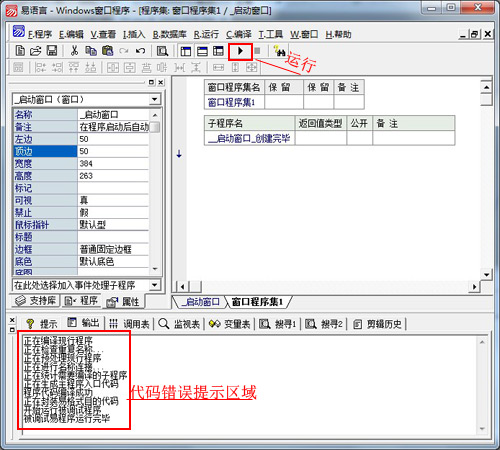
Task: Click the New document toolbar icon
Action: [x=20, y=51]
